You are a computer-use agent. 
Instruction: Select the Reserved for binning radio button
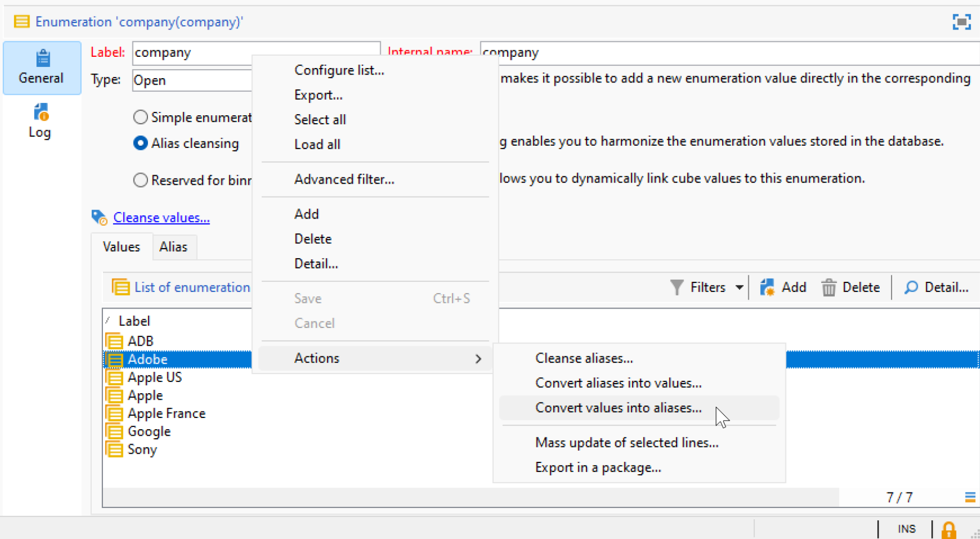[140, 180]
